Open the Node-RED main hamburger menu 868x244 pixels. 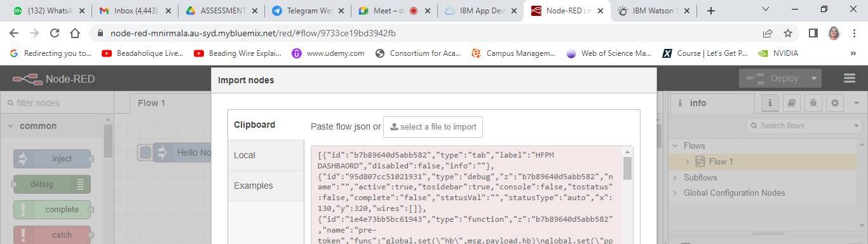(849, 78)
